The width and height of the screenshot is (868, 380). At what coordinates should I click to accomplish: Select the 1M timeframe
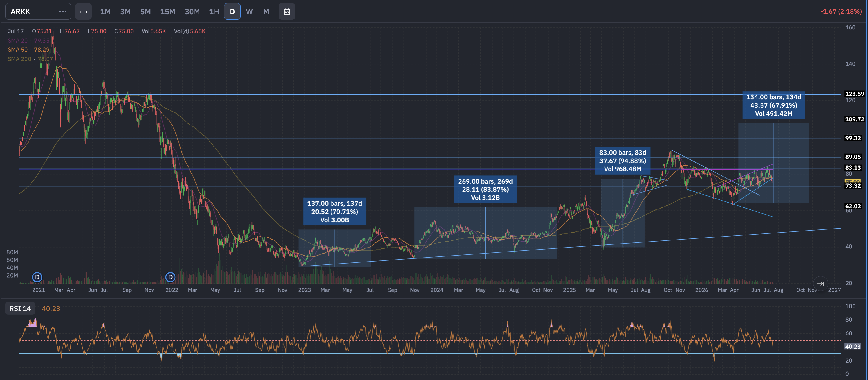tap(105, 11)
